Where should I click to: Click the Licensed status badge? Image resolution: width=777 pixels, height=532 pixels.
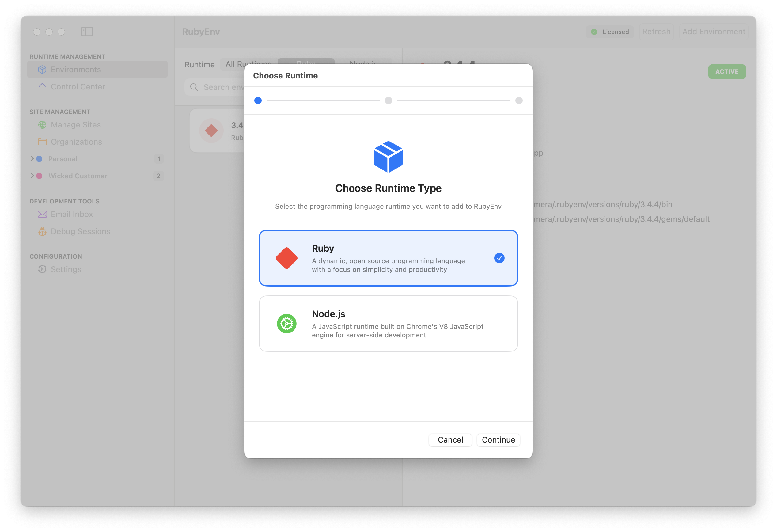pos(609,32)
